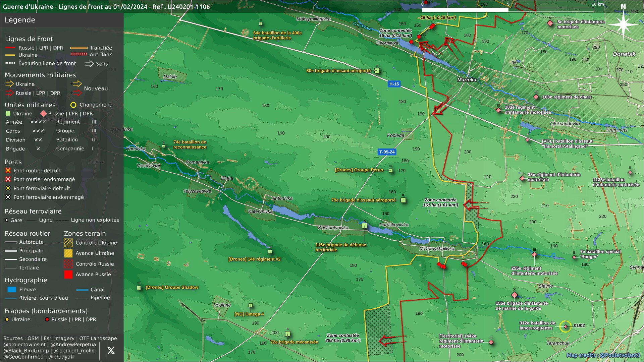Click the Slavne village label
644x362 pixels.
click(x=545, y=286)
